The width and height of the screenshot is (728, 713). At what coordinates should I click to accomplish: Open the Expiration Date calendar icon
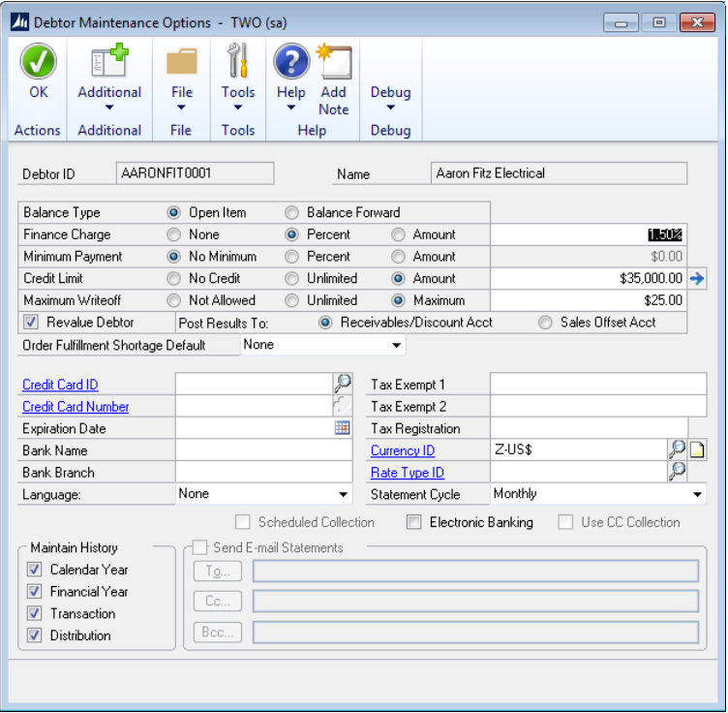coord(343,428)
